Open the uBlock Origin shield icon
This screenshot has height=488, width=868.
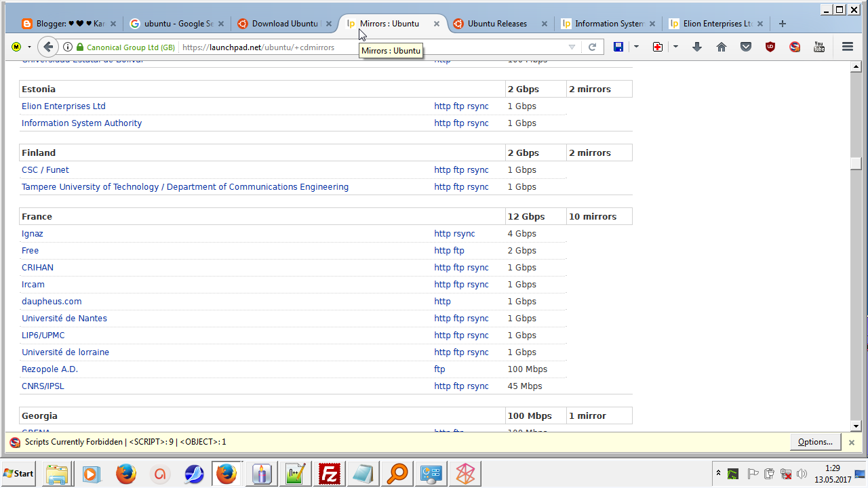click(770, 47)
